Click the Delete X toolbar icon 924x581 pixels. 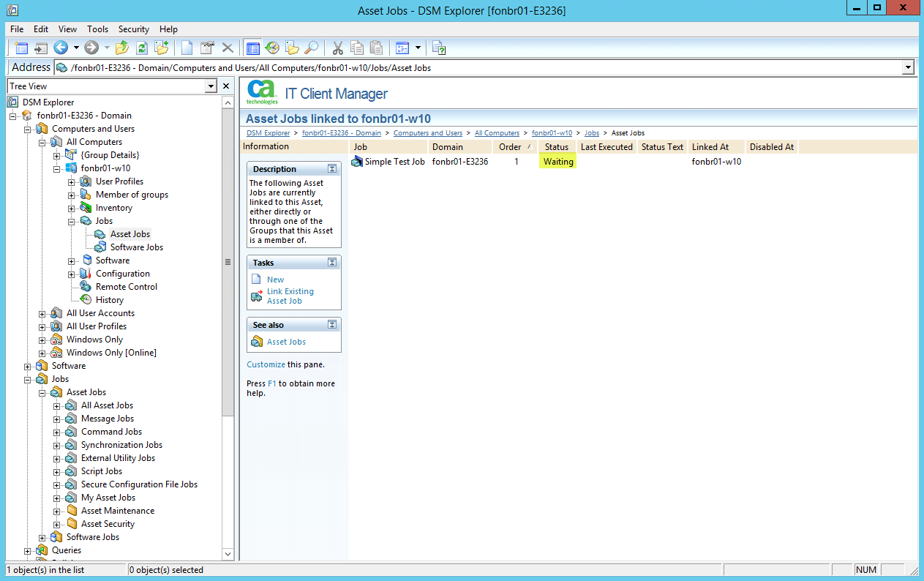[x=228, y=48]
